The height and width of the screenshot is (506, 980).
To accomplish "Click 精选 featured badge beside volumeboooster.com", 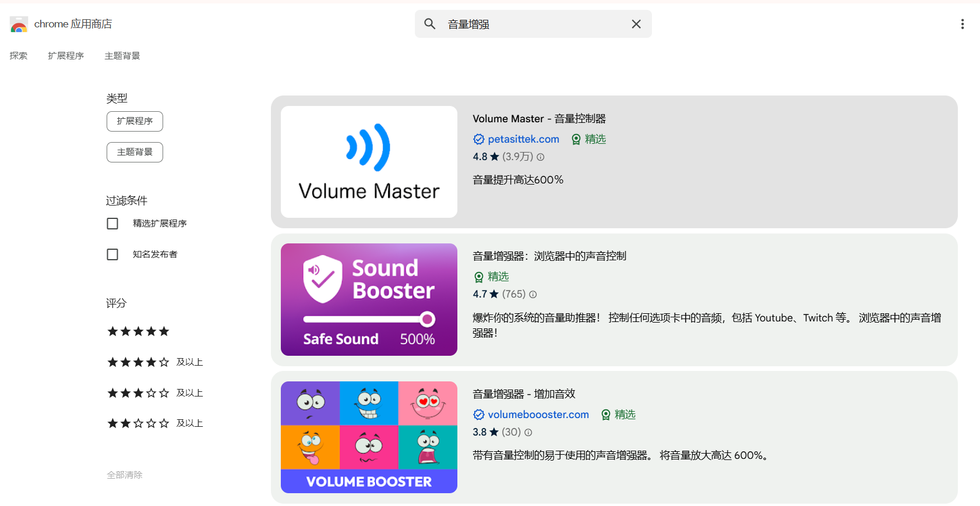I will tap(618, 415).
